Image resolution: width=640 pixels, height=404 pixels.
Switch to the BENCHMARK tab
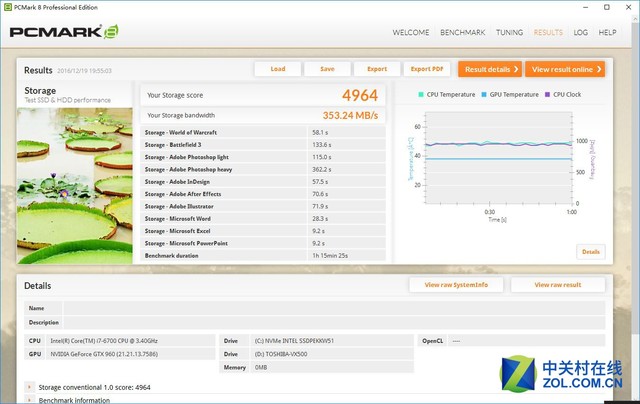pyautogui.click(x=462, y=32)
